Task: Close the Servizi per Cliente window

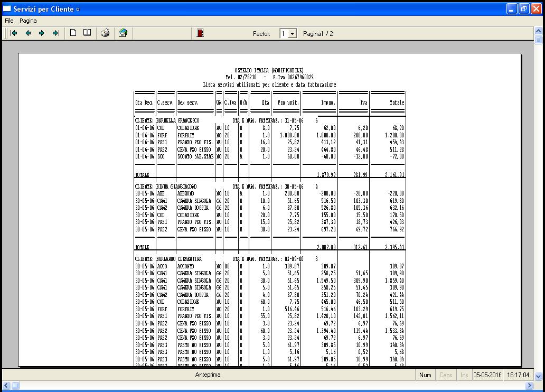Action: [537, 8]
